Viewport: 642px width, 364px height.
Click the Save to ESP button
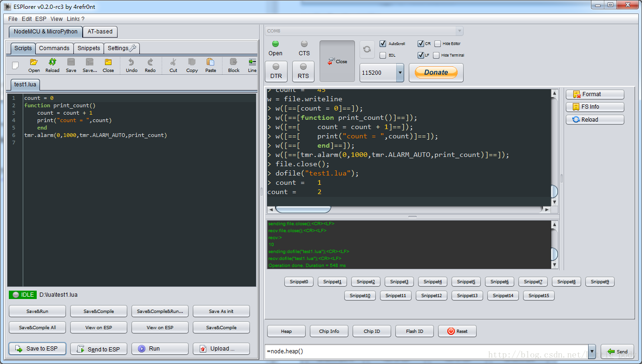click(x=37, y=349)
